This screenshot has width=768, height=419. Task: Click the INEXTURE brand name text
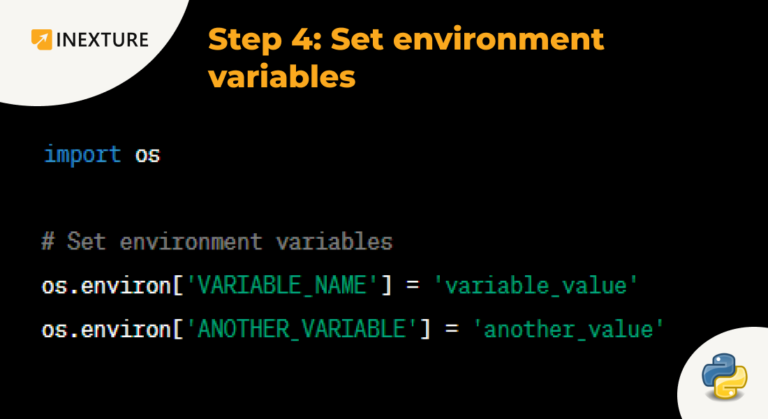pos(102,40)
